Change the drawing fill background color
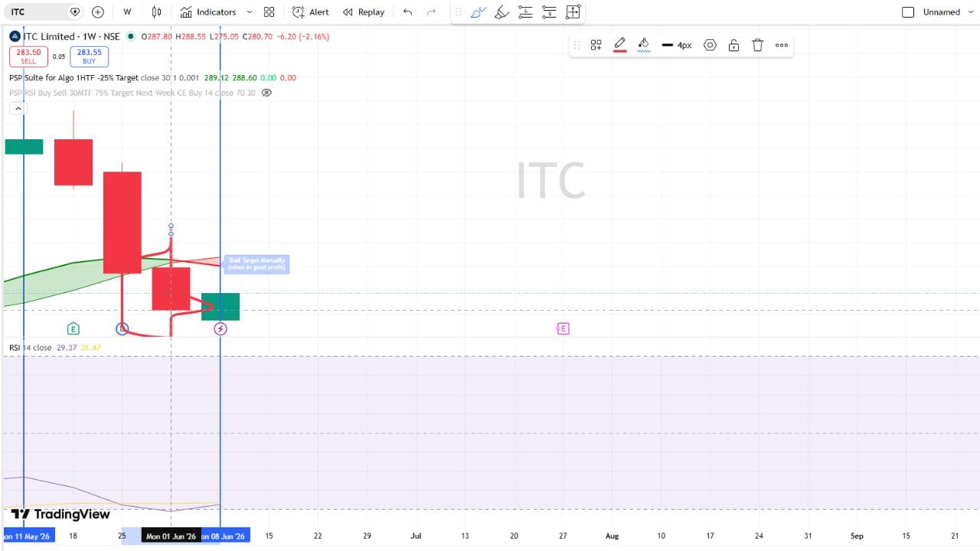This screenshot has width=980, height=551. pyautogui.click(x=644, y=45)
